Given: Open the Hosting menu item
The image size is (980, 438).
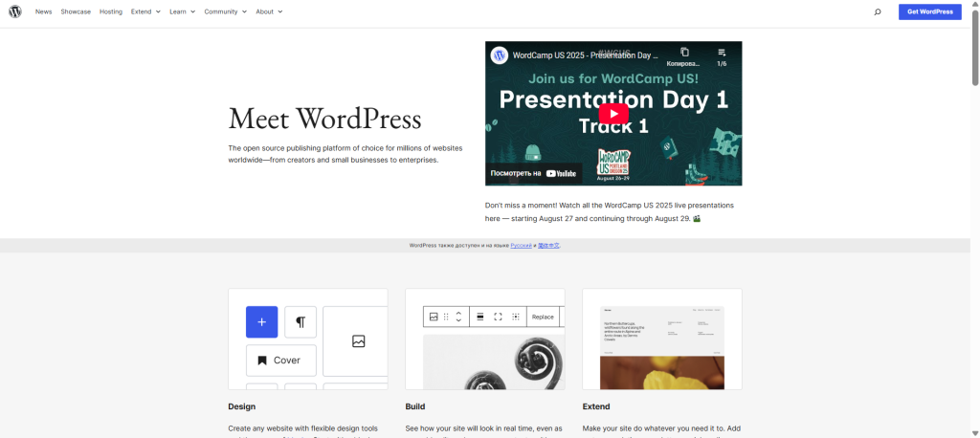Looking at the screenshot, I should [111, 12].
